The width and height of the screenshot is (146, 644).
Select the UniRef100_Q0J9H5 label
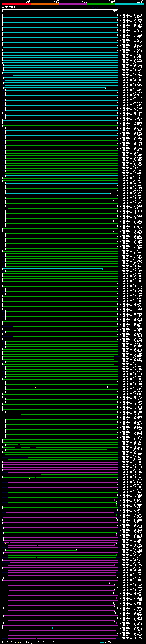131,357
